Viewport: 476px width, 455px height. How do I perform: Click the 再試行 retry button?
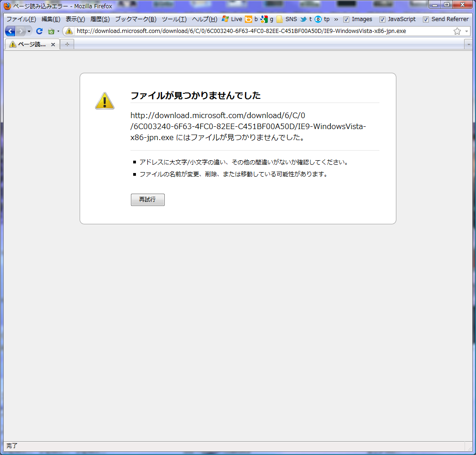(148, 200)
